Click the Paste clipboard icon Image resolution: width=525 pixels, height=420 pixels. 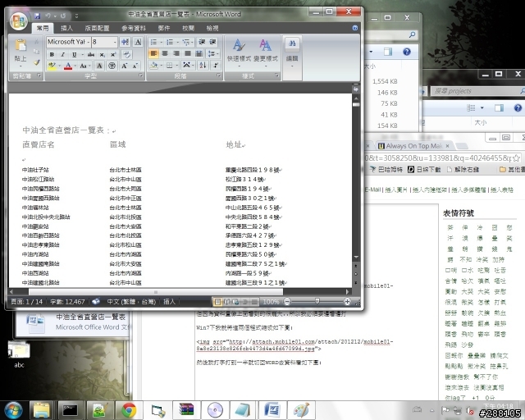(x=21, y=45)
